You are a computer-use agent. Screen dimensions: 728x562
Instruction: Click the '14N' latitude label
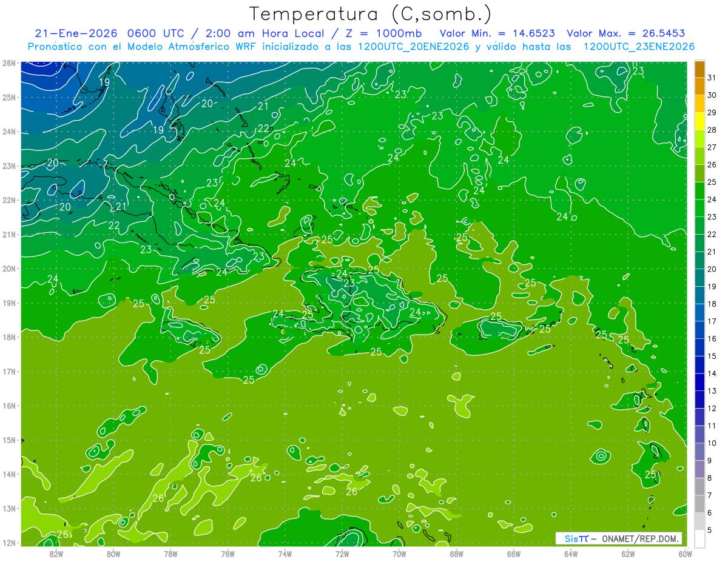pos(8,474)
